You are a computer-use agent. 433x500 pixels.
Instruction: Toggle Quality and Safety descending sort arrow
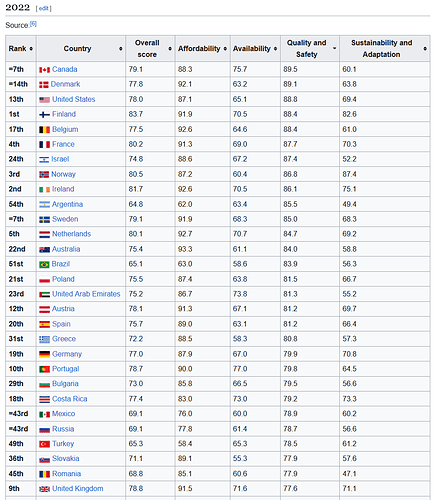pyautogui.click(x=334, y=49)
